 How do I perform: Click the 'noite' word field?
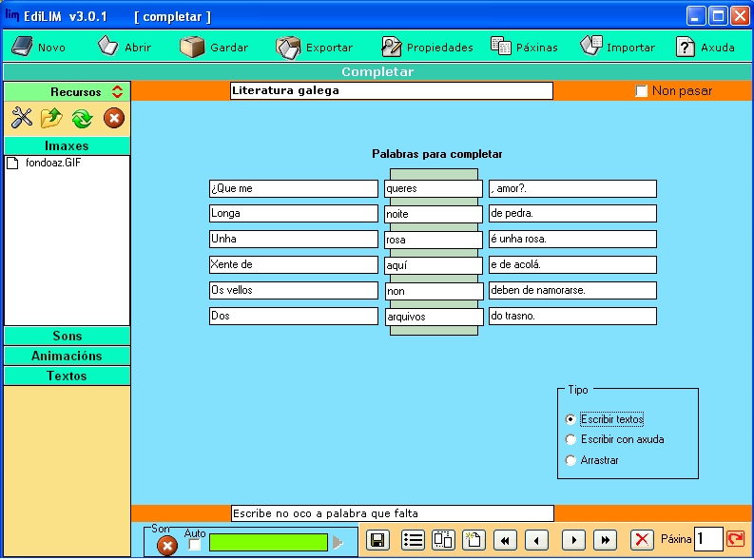click(x=434, y=214)
